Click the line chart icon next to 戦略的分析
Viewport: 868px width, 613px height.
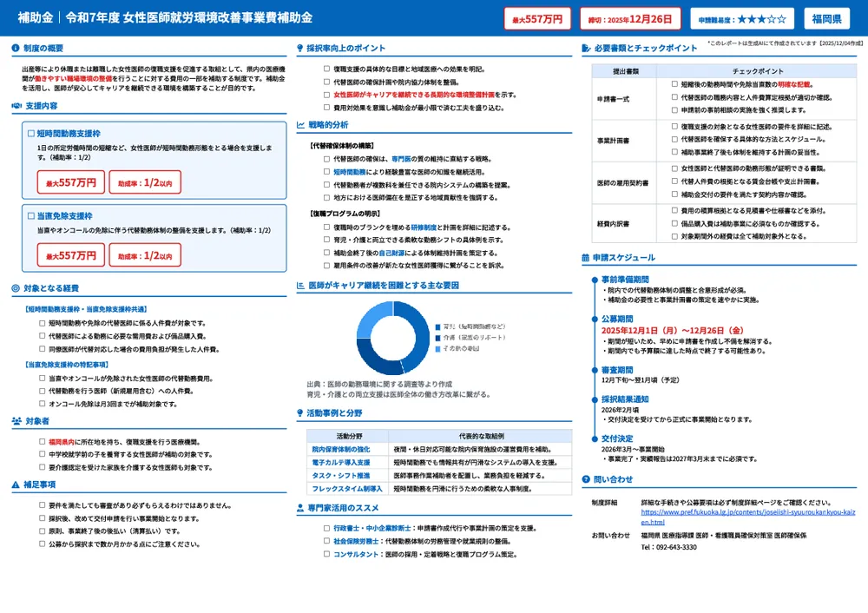300,125
